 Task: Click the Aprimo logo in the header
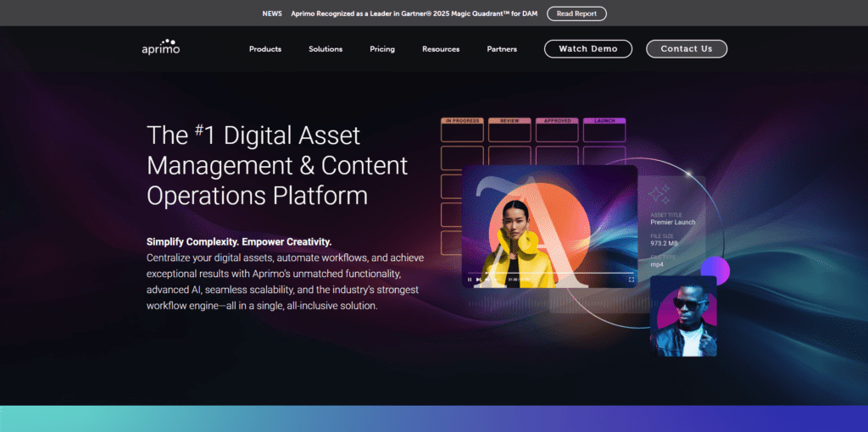click(x=160, y=47)
